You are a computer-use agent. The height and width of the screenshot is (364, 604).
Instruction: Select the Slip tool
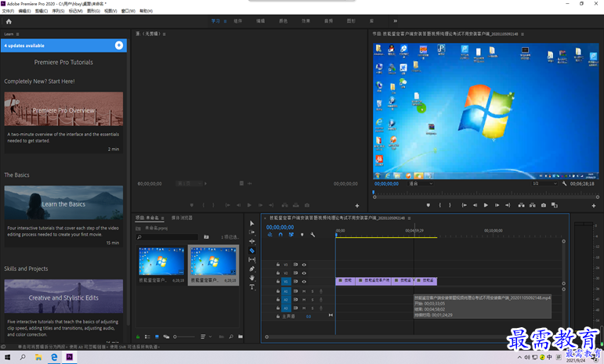pos(252,260)
